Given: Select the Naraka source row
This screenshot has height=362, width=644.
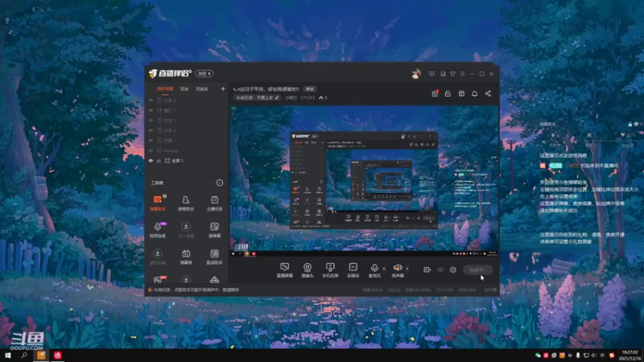Looking at the screenshot, I should coord(187,150).
